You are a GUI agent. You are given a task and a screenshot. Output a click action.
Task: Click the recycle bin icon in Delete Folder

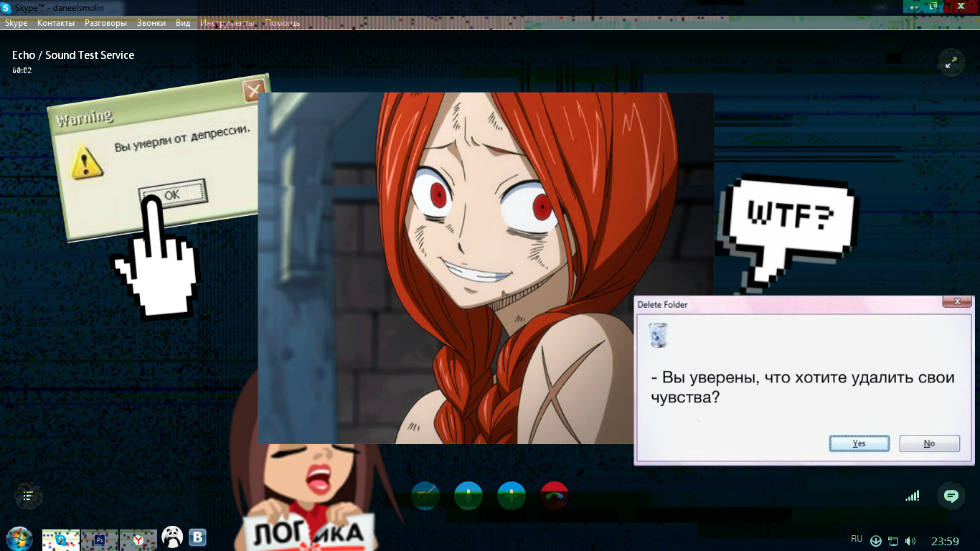click(x=658, y=335)
